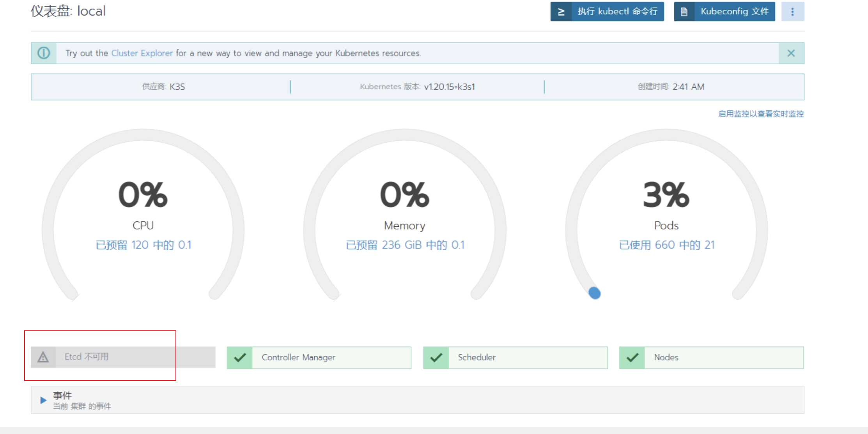Open the three-dot more actions menu
868x434 pixels.
(793, 12)
